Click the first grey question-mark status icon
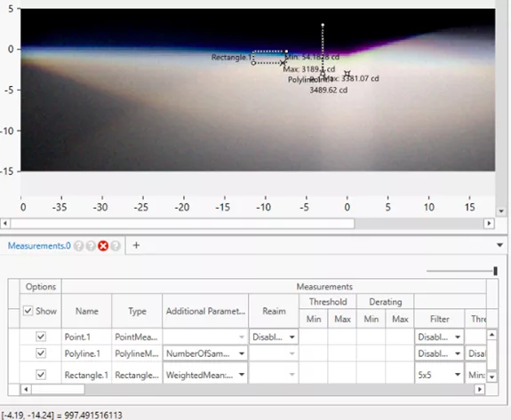The image size is (511, 420). pyautogui.click(x=78, y=246)
